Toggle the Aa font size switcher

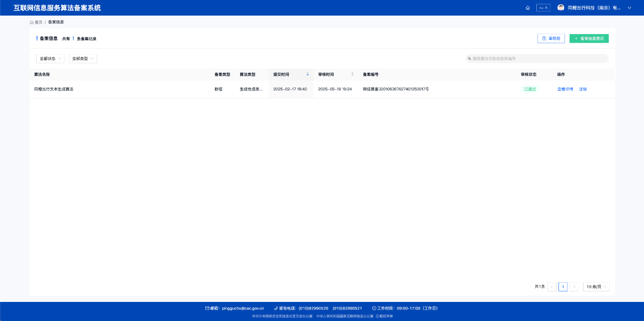click(543, 8)
